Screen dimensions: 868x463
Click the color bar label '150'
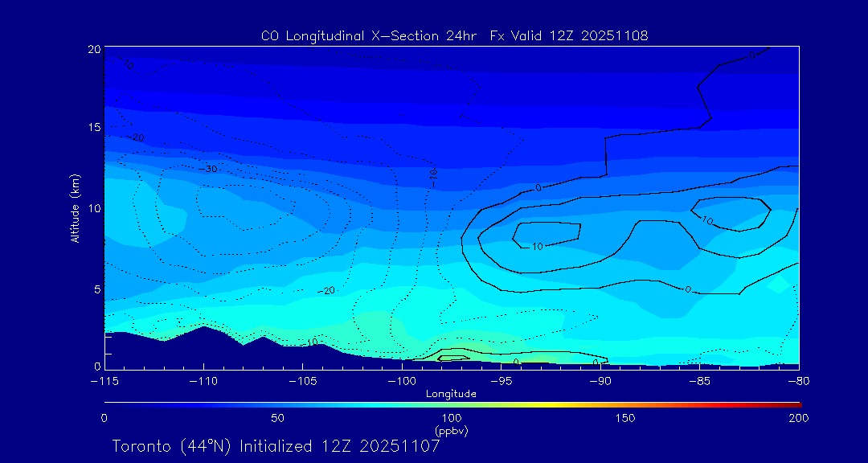(x=624, y=418)
